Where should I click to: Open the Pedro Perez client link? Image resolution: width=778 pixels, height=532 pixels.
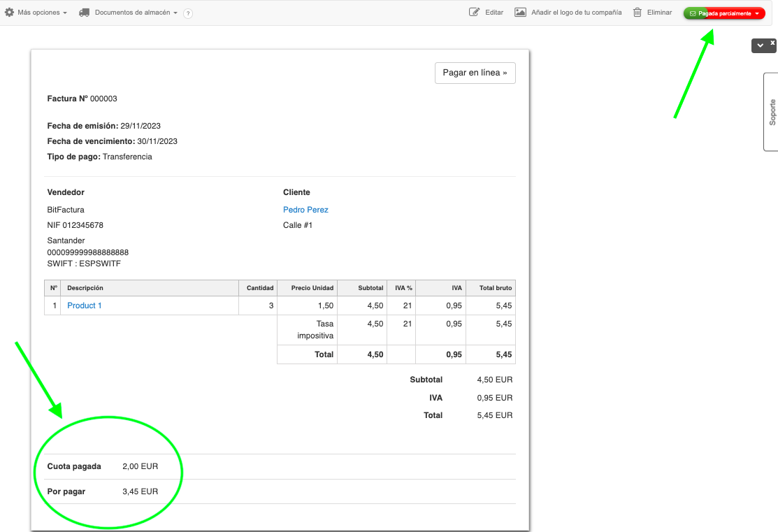coord(305,210)
